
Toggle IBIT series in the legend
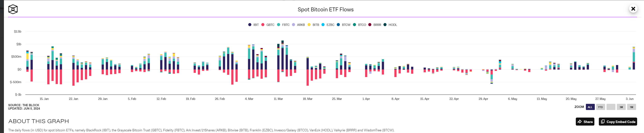coord(254,25)
